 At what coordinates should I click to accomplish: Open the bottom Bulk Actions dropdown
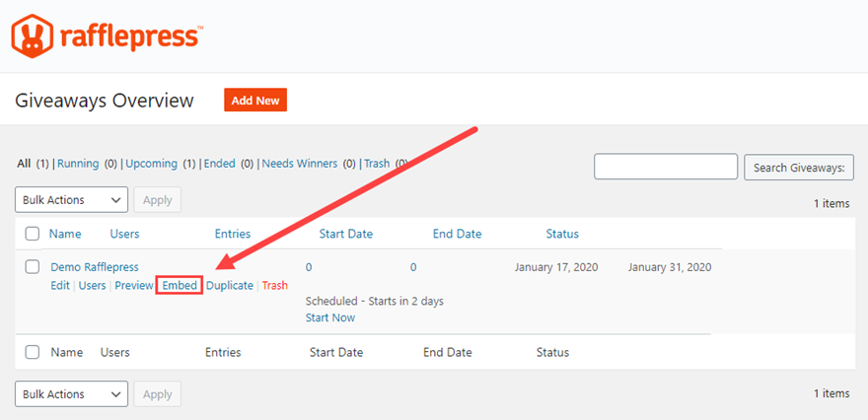click(71, 394)
